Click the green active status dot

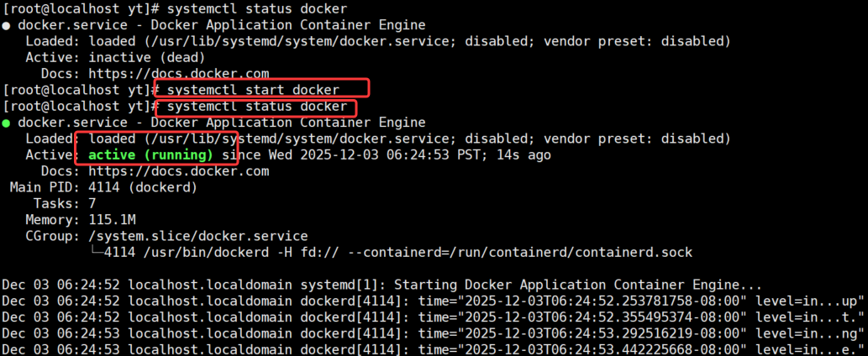tap(6, 123)
